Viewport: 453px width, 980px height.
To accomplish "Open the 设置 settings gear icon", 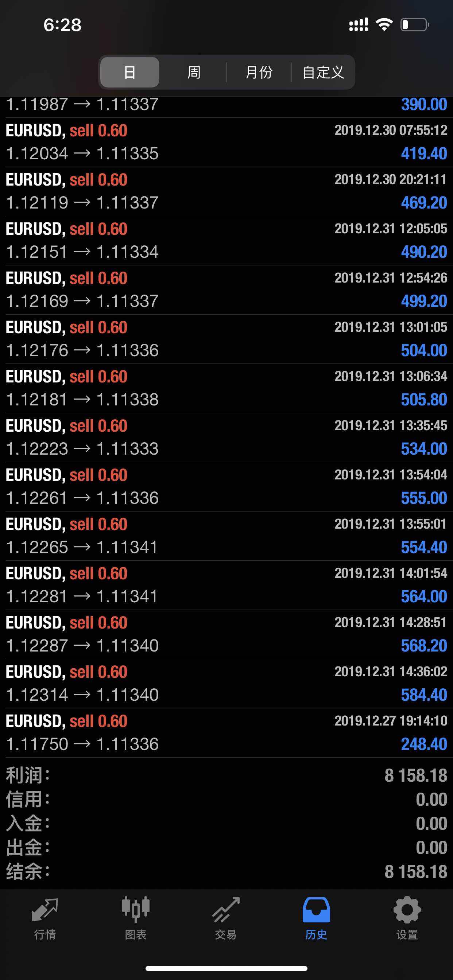I will (x=407, y=911).
